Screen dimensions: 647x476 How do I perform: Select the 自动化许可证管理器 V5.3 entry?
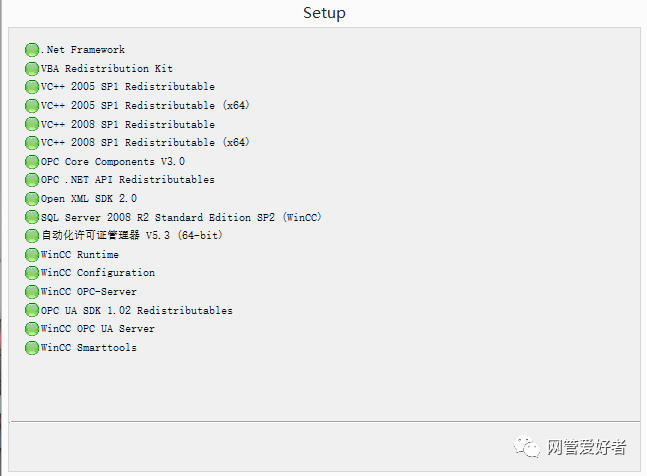(131, 236)
